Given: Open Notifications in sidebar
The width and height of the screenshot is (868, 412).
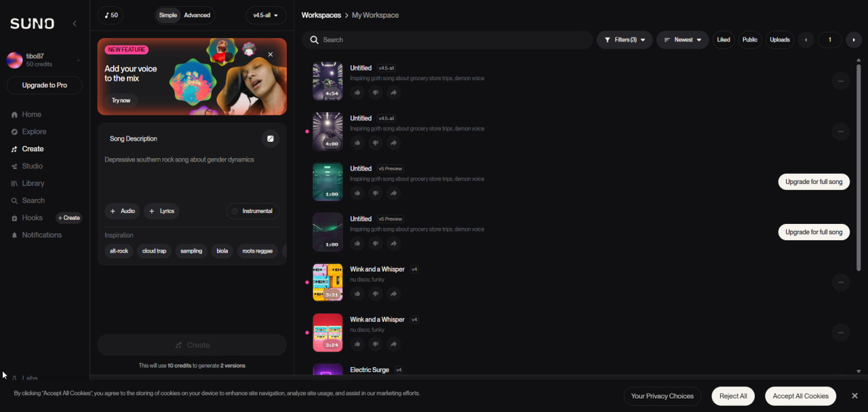Looking at the screenshot, I should [41, 235].
